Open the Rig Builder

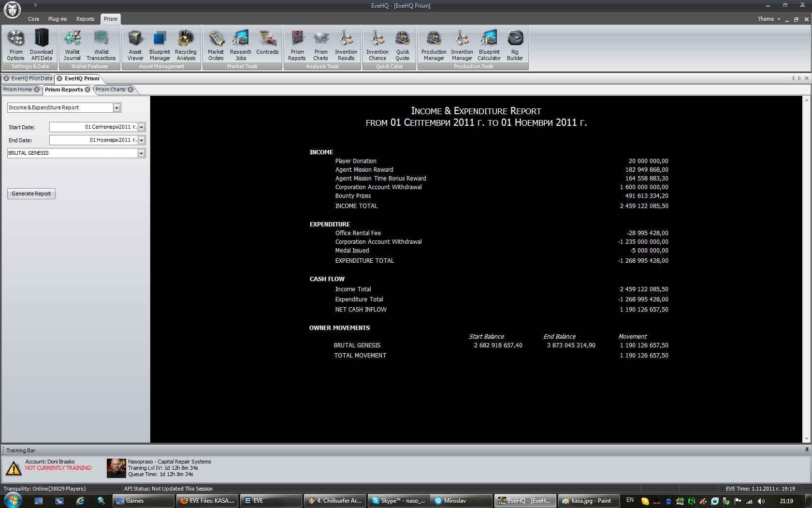(515, 45)
